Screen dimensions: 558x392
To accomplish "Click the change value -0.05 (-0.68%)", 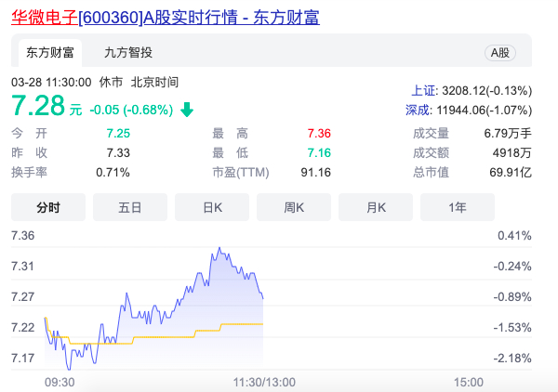I will pos(131,110).
